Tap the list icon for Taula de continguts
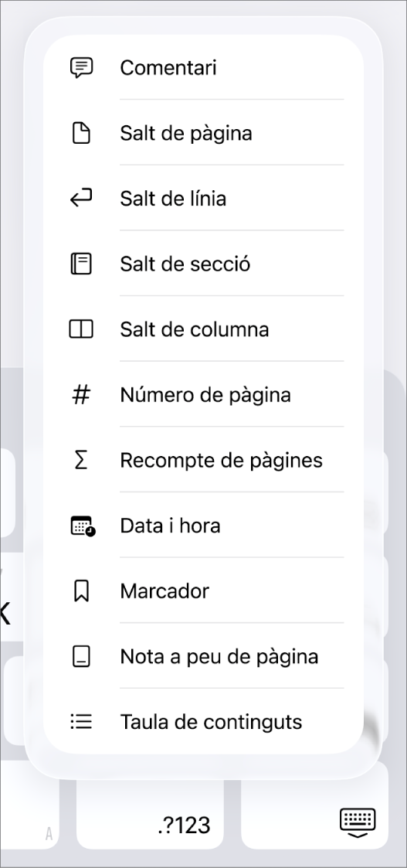 click(81, 722)
